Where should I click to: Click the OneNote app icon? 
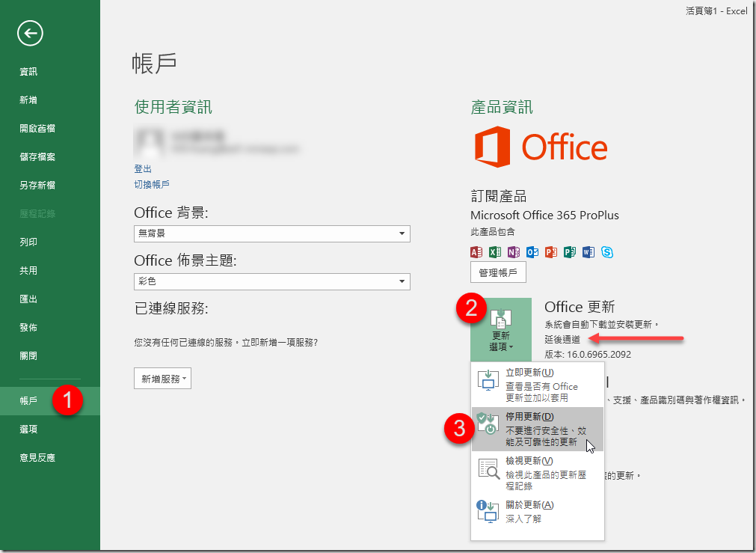click(514, 252)
